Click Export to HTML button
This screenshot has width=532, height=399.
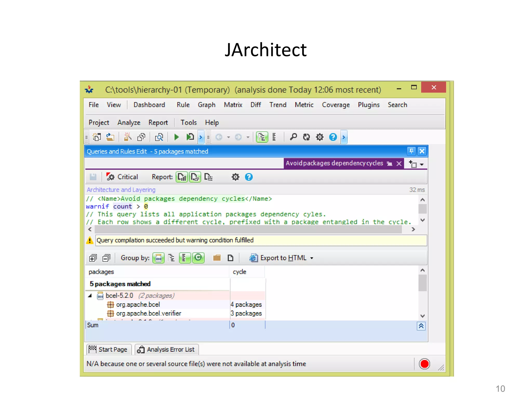pos(278,258)
